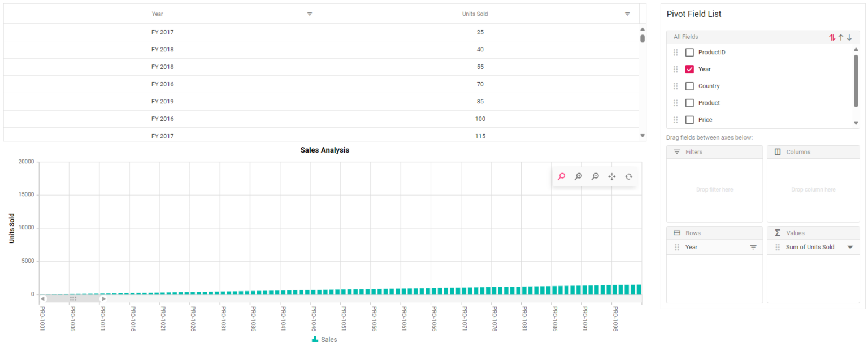Open the filter menu on the Year column
This screenshot has width=868, height=347.
(310, 14)
